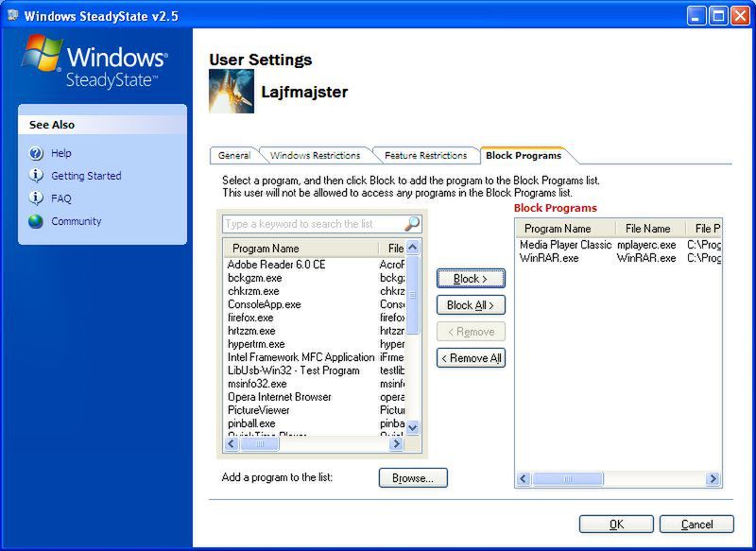Close the SteadyState window
Viewport: 756px width, 551px height.
click(740, 16)
